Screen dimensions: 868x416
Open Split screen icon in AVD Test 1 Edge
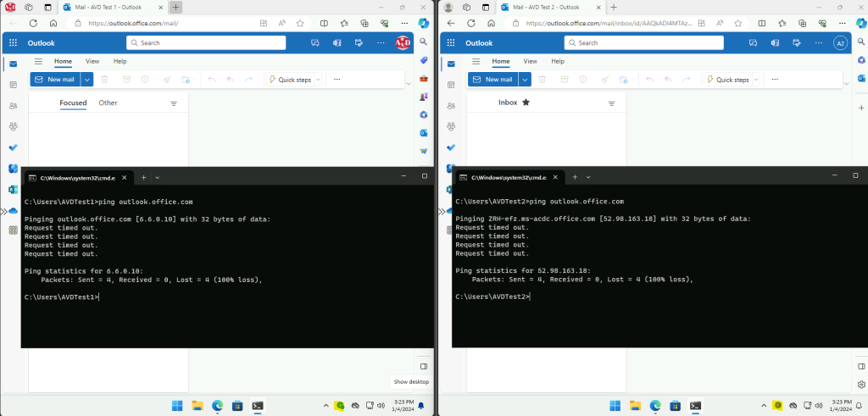click(x=325, y=23)
